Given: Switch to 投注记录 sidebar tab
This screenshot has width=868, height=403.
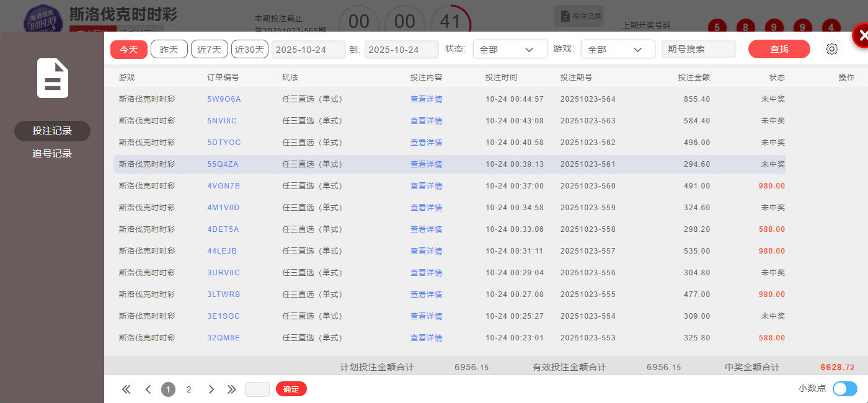Looking at the screenshot, I should (52, 131).
